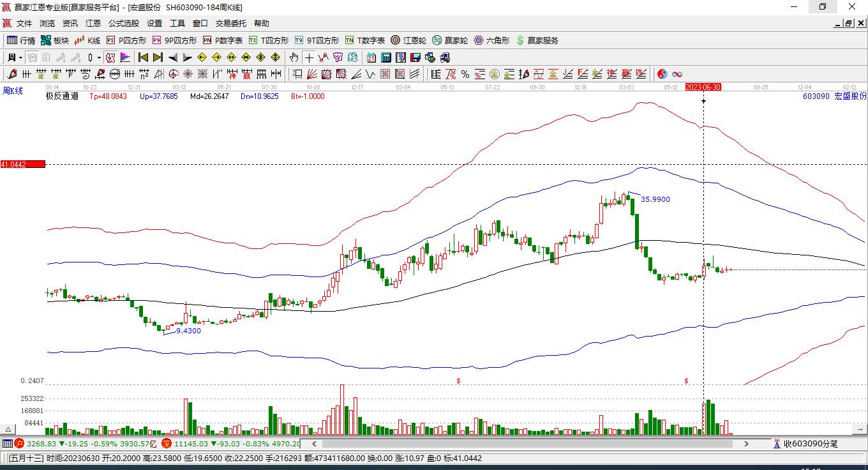Click the 9.4300 low price label
This screenshot has height=470, width=868.
point(188,331)
